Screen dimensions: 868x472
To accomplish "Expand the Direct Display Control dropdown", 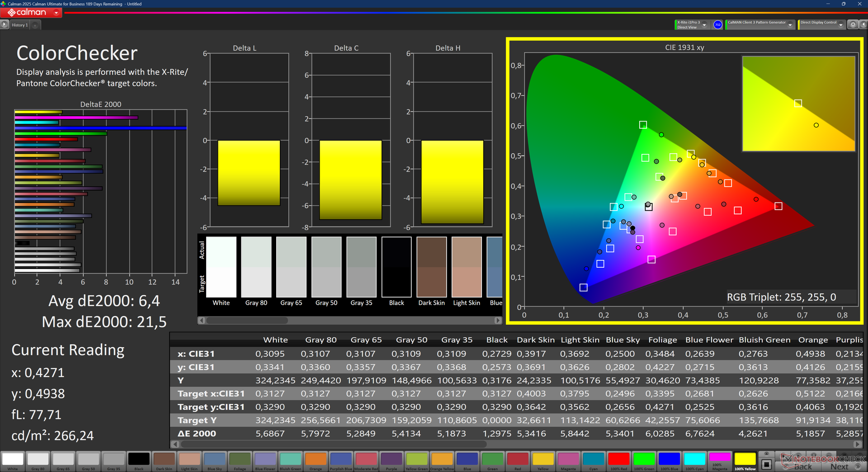I will click(841, 25).
